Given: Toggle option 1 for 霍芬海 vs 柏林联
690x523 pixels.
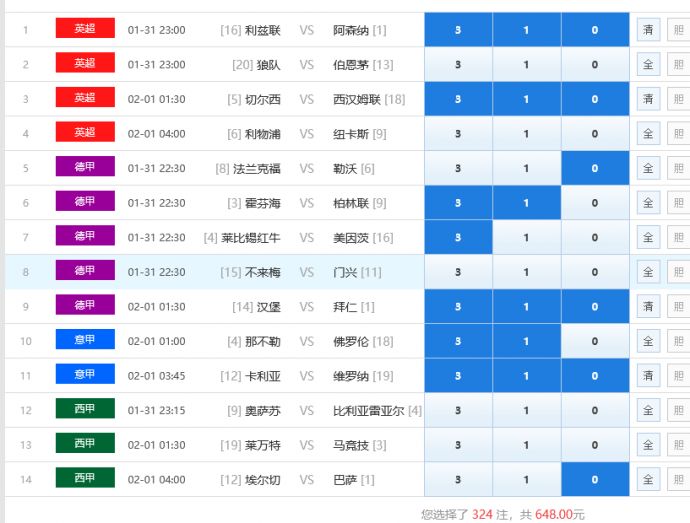Looking at the screenshot, I should (x=526, y=203).
